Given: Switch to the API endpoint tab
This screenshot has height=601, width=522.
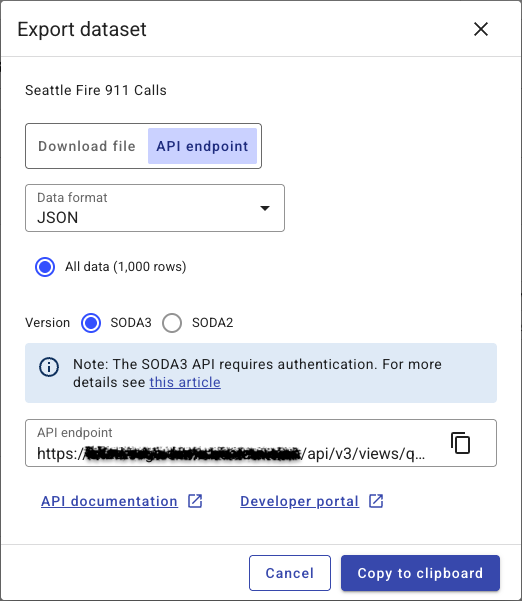Looking at the screenshot, I should pyautogui.click(x=202, y=146).
